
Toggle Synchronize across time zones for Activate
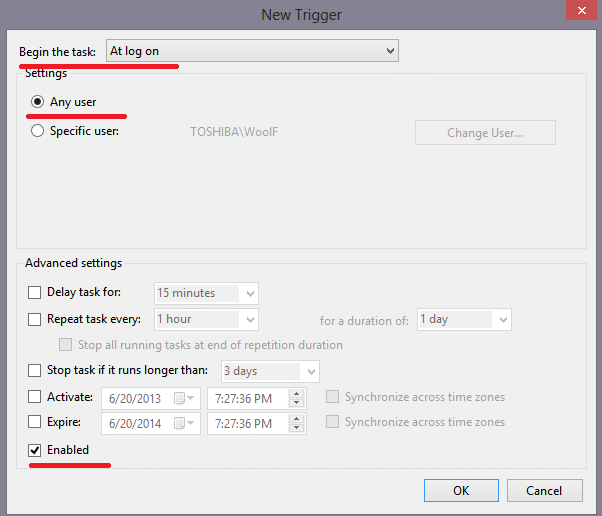pos(332,397)
